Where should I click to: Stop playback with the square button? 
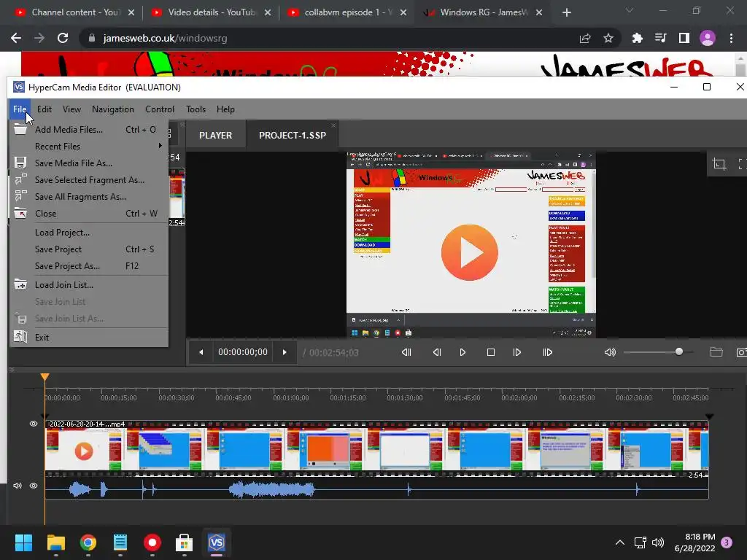[491, 352]
